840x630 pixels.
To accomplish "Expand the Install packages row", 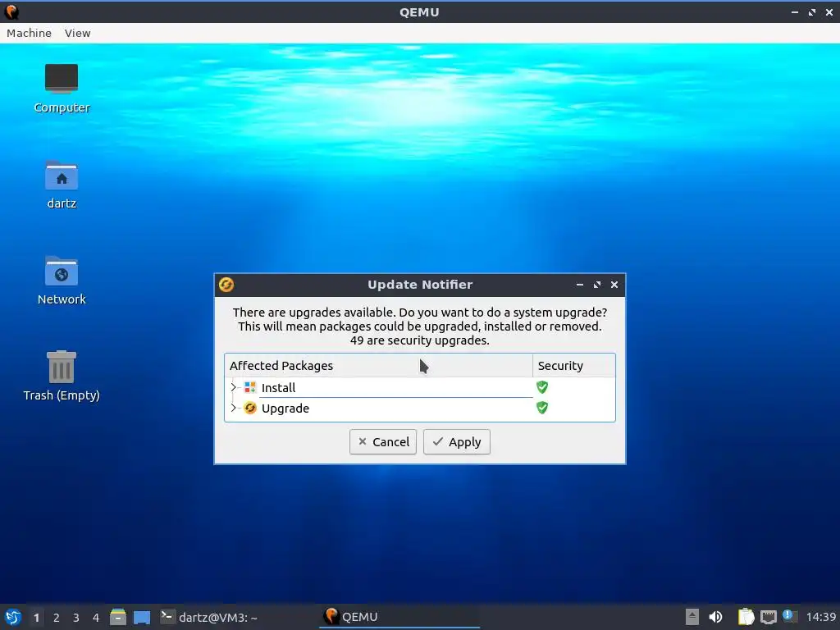I will click(233, 387).
